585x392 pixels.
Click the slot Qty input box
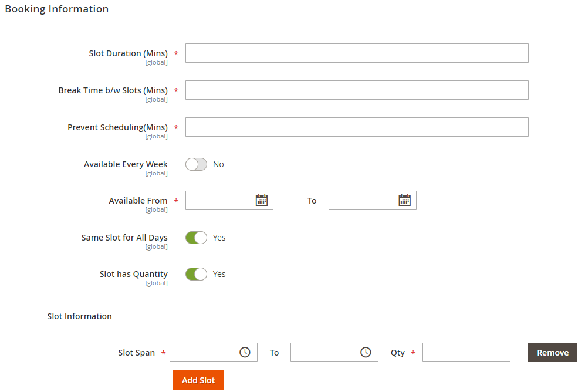[x=466, y=352]
